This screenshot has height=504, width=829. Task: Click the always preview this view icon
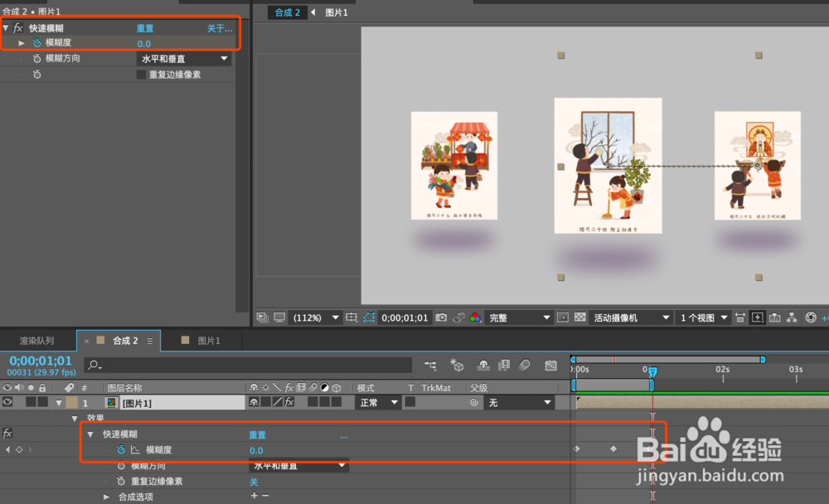[262, 317]
